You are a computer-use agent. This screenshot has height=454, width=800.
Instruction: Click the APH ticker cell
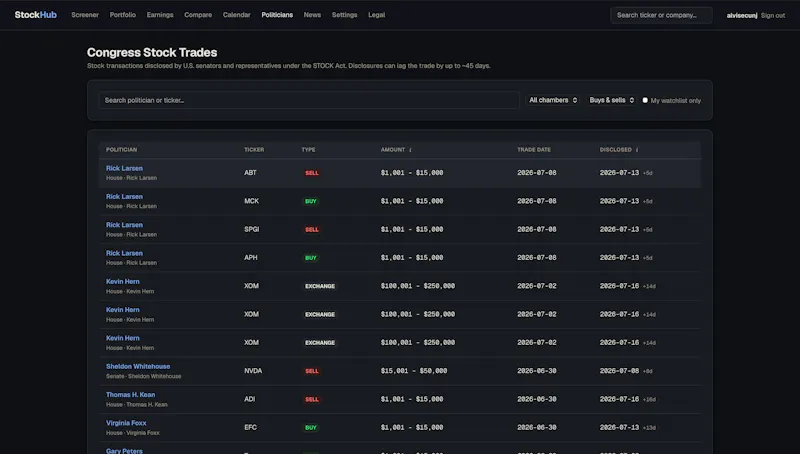pyautogui.click(x=251, y=258)
